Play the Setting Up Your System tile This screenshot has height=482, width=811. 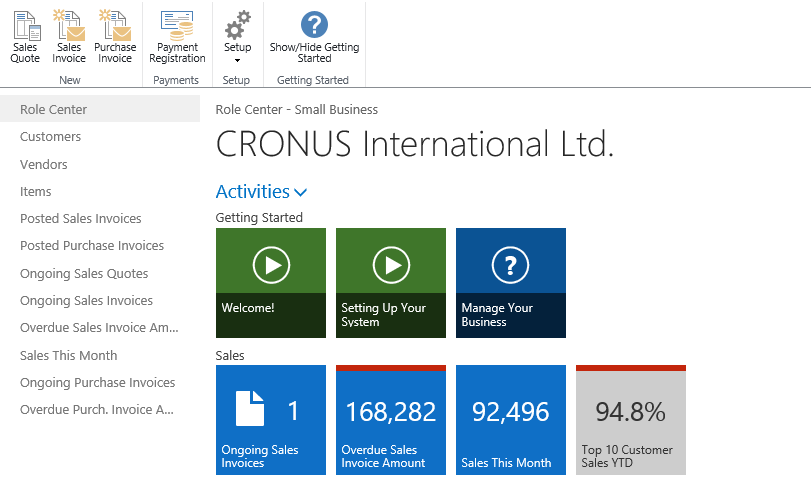click(x=391, y=283)
